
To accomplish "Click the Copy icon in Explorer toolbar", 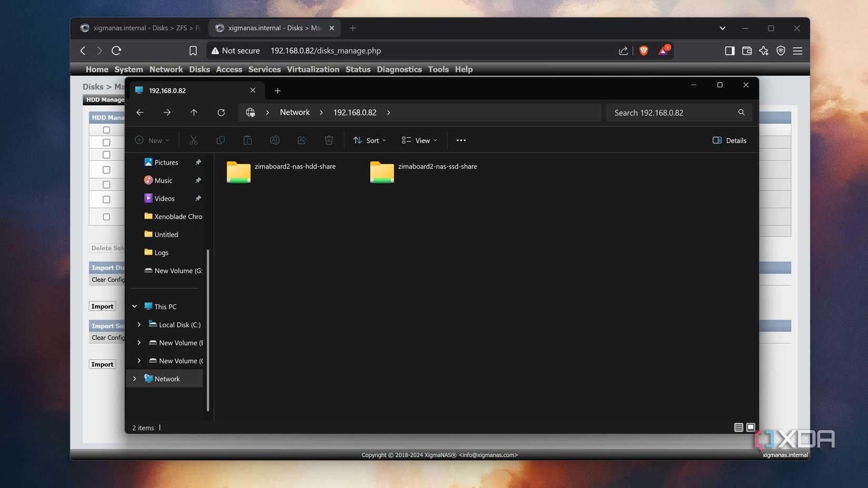I will [220, 140].
